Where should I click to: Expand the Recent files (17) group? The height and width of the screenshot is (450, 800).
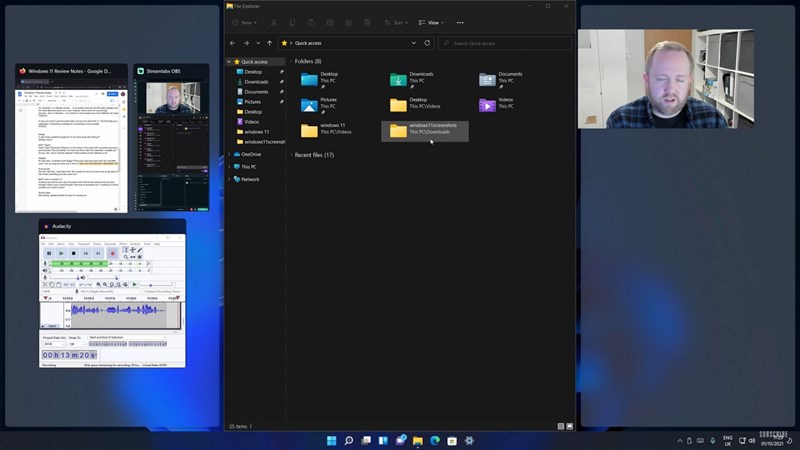tap(291, 155)
